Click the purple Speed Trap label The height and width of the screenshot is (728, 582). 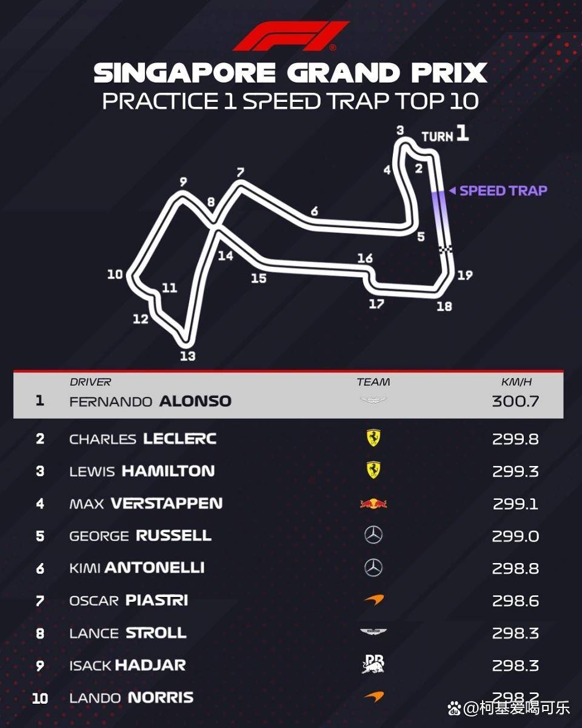[503, 190]
